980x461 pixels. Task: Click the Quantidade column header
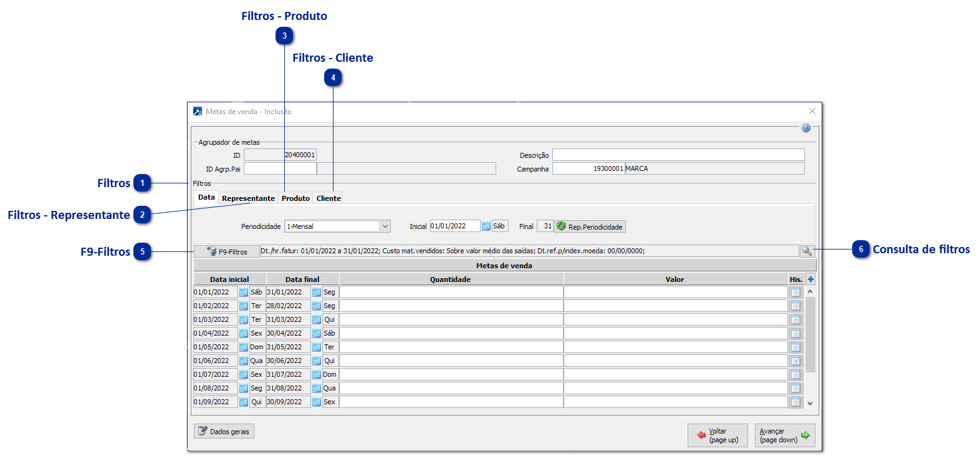tap(451, 279)
